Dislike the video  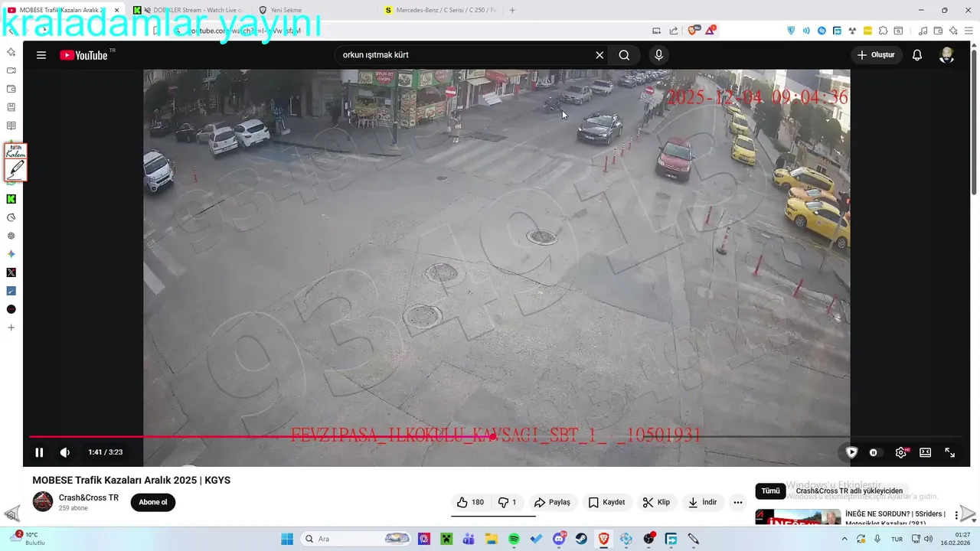[x=508, y=503]
